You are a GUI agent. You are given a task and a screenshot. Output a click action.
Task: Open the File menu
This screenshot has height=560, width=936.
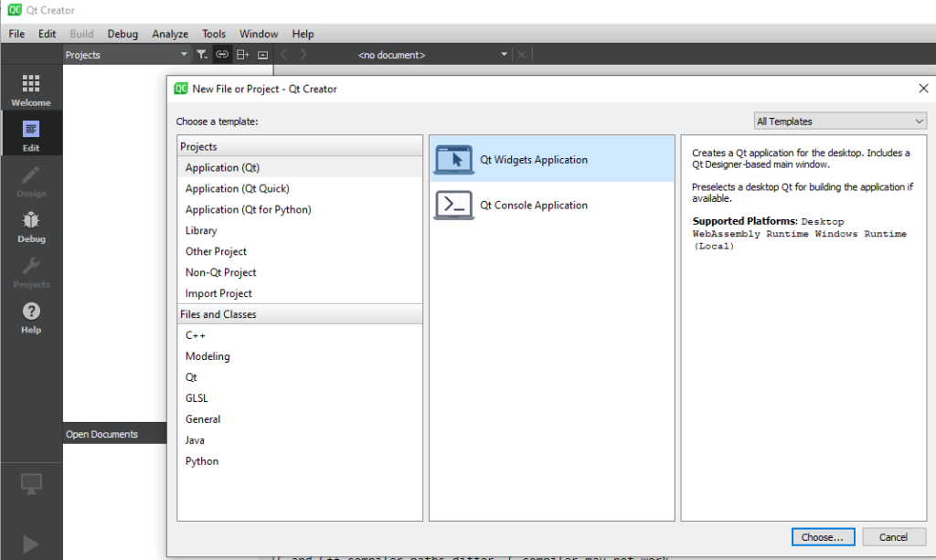16,34
